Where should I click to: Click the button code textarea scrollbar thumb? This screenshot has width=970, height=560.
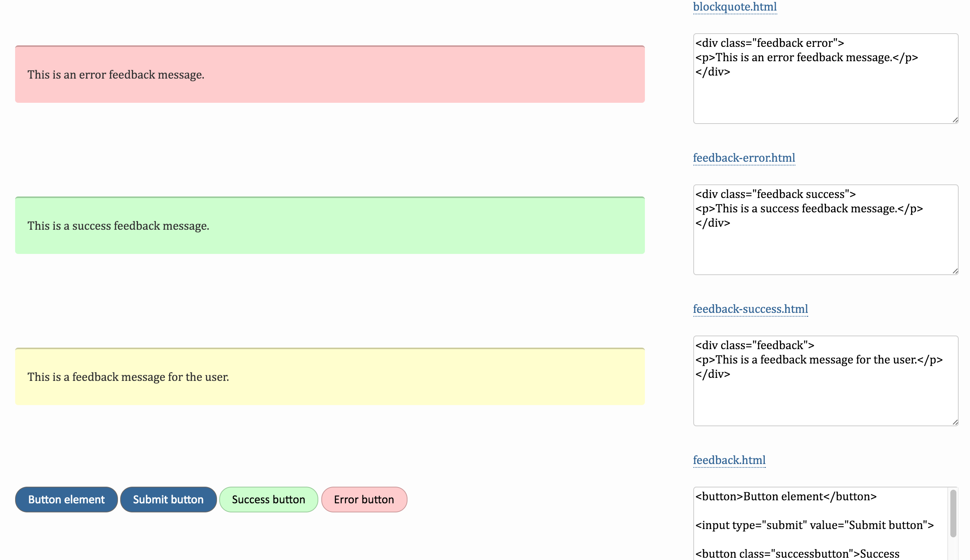[x=953, y=514]
